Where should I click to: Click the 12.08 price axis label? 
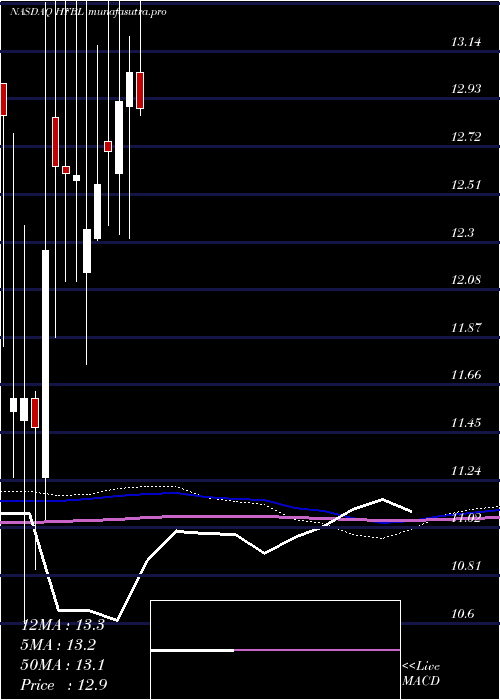click(466, 280)
